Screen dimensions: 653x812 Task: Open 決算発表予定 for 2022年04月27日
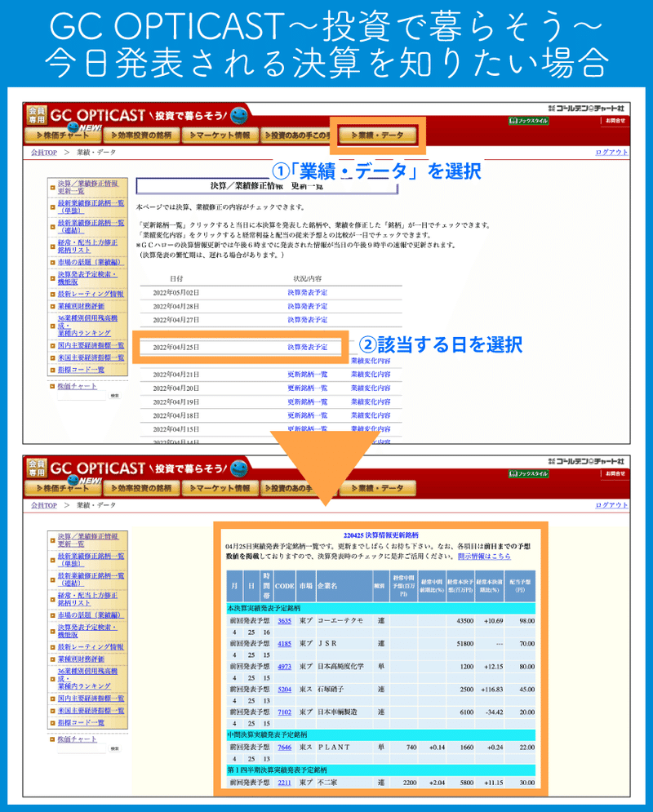307,320
